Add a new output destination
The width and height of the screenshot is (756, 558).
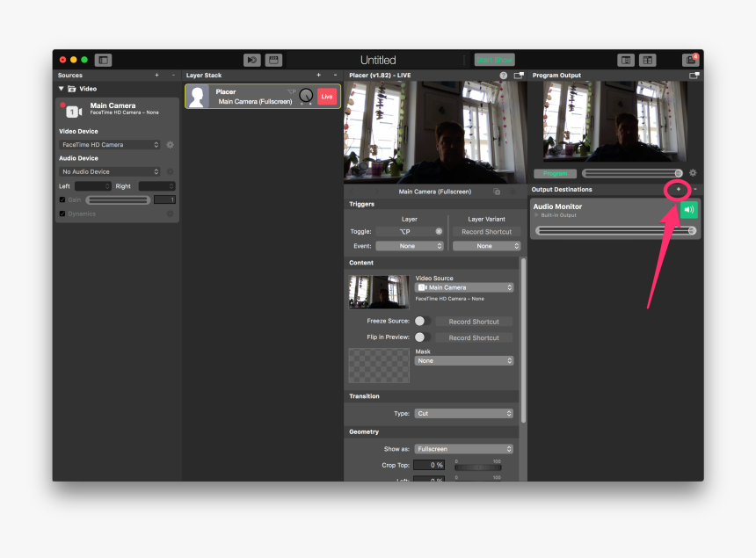click(x=679, y=190)
